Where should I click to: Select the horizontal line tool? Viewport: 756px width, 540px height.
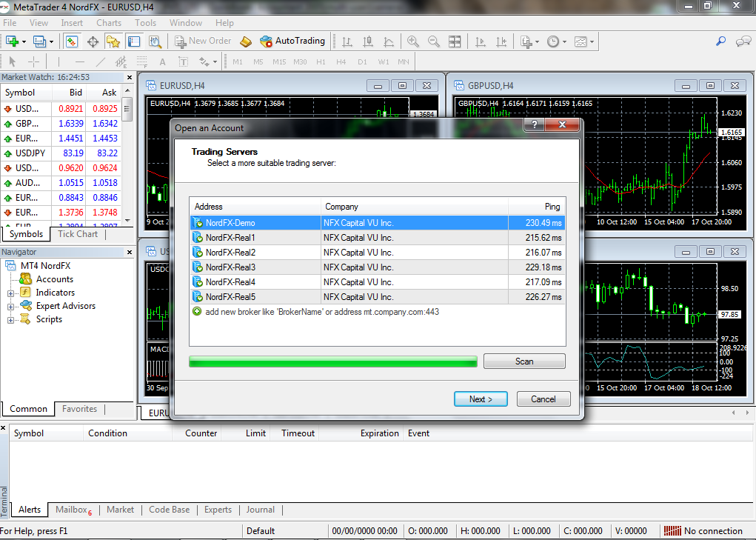[79, 61]
